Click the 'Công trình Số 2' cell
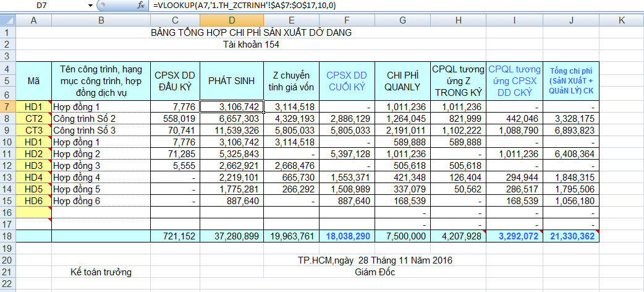 click(x=101, y=119)
